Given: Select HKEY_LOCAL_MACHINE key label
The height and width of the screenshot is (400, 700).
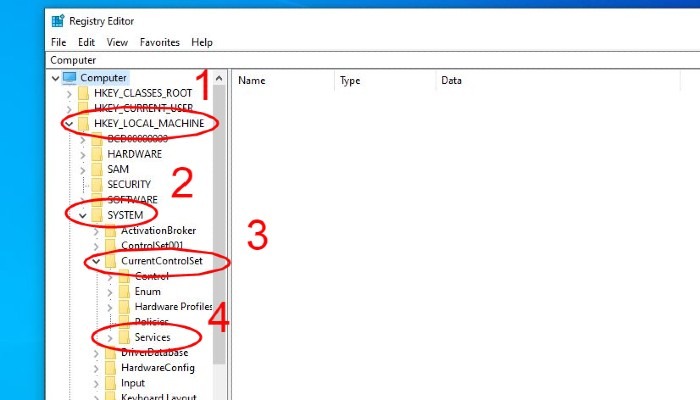Looking at the screenshot, I should click(x=149, y=123).
